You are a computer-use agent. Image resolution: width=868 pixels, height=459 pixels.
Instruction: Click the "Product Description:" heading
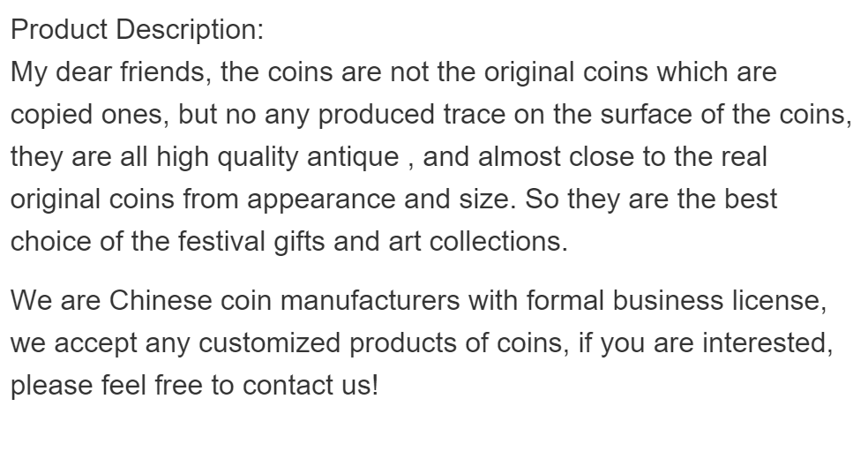pyautogui.click(x=137, y=28)
